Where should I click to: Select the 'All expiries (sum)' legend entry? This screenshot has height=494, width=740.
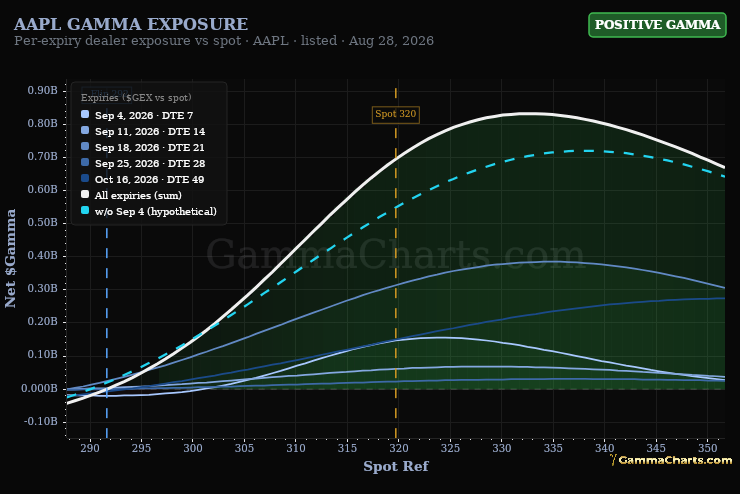coord(132,195)
